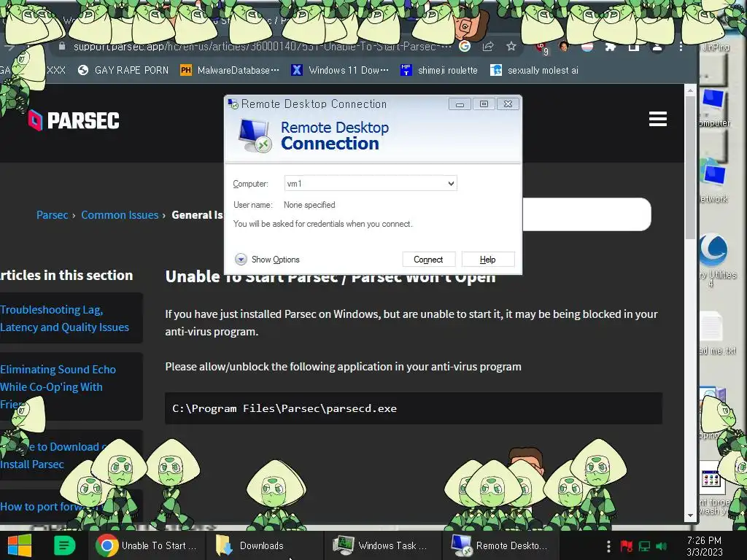Click the red flag icon in the tray
This screenshot has width=747, height=560.
pyautogui.click(x=626, y=545)
